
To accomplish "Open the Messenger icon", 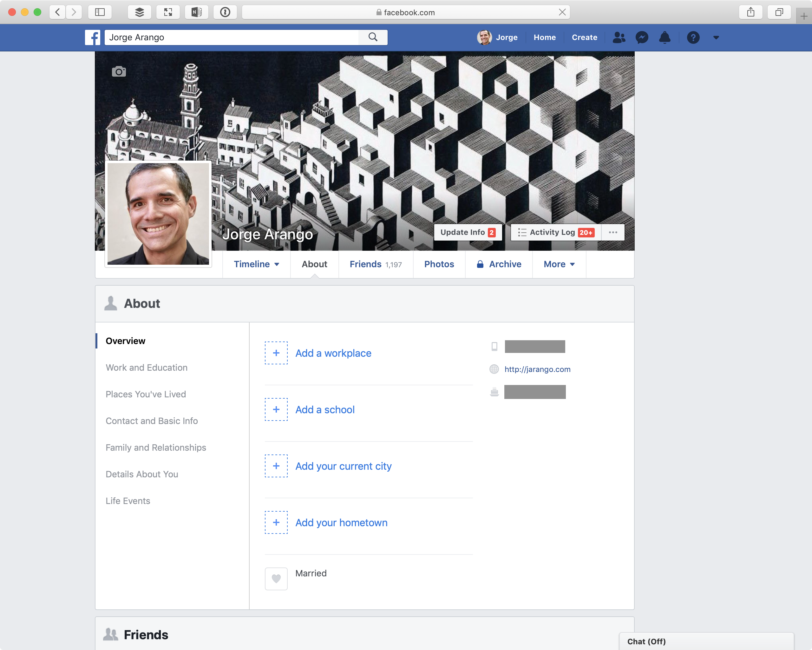I will 642,37.
